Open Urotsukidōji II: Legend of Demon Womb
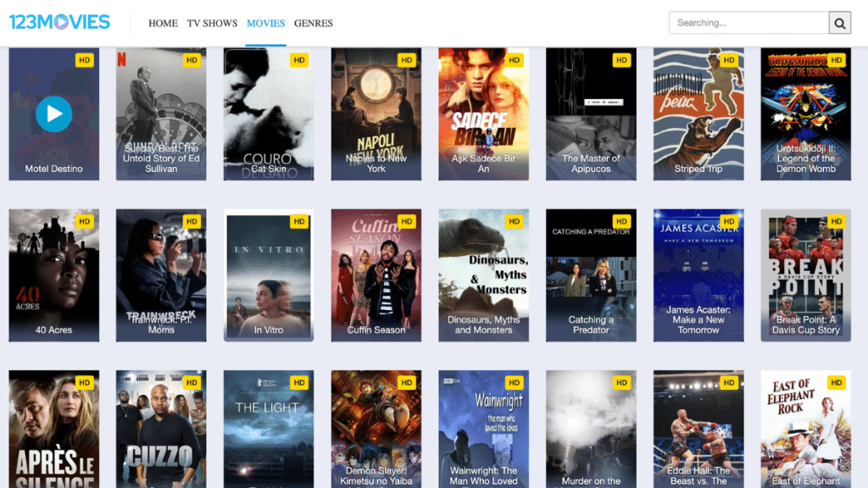868x488 pixels. coord(805,114)
